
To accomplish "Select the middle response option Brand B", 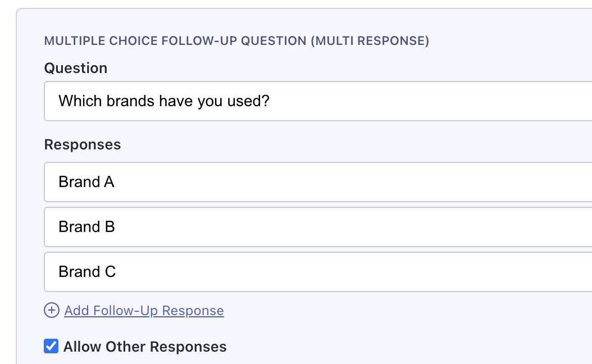I will coord(225,227).
